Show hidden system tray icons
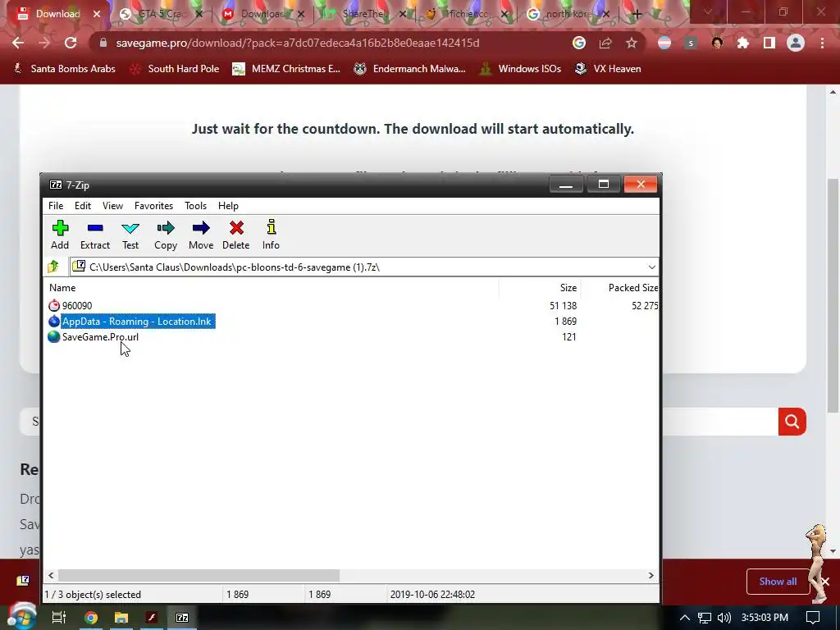The width and height of the screenshot is (840, 630). (685, 617)
